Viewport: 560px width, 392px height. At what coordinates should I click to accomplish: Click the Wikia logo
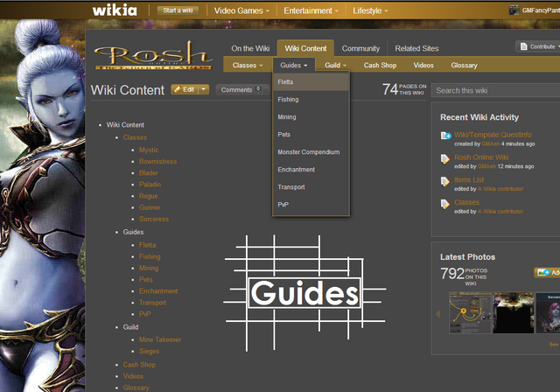115,10
